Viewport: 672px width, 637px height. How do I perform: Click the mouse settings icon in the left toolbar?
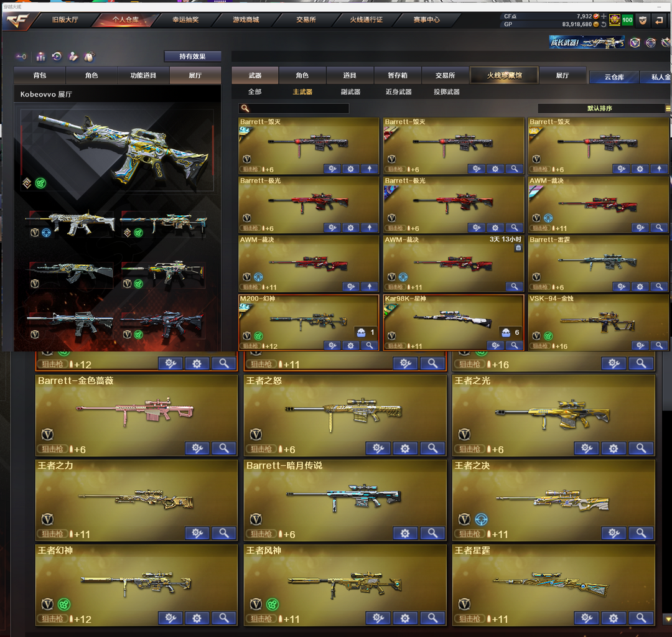click(89, 57)
